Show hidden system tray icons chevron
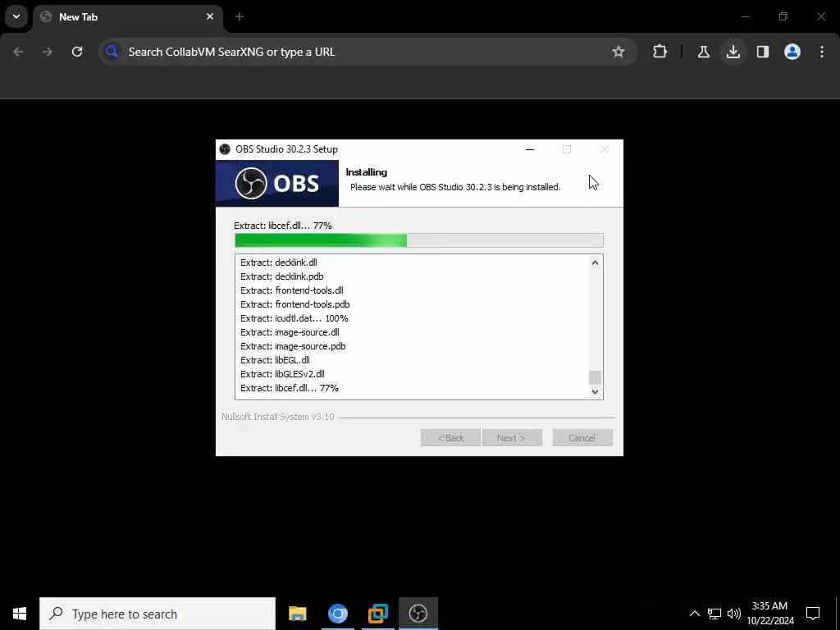The height and width of the screenshot is (630, 840). (694, 614)
